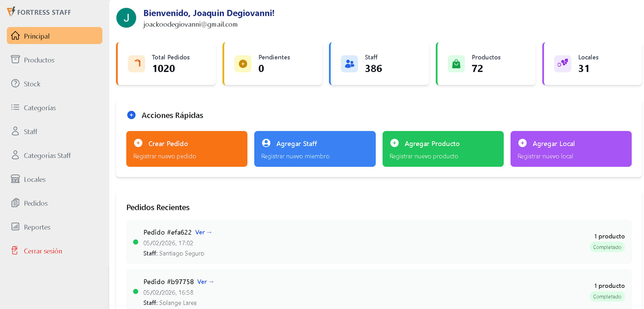The width and height of the screenshot is (644, 309).
Task: Open the Staff sidebar section
Action: coord(30,131)
